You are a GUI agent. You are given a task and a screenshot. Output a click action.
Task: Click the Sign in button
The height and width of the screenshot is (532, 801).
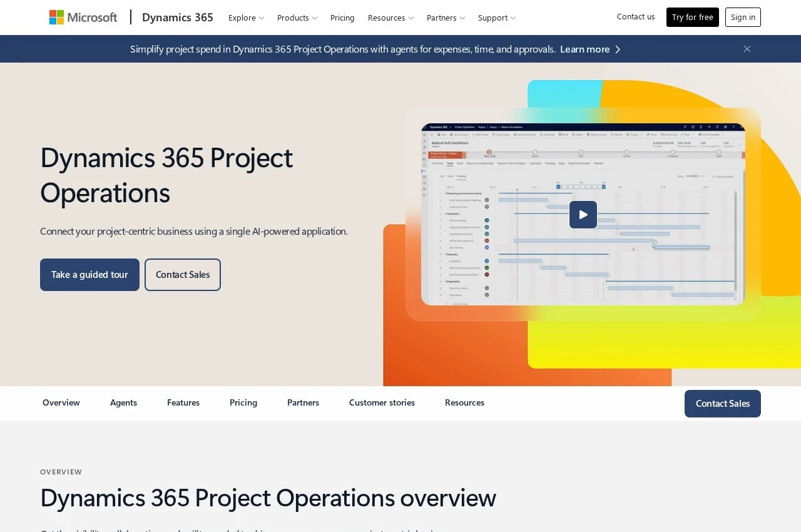click(743, 17)
